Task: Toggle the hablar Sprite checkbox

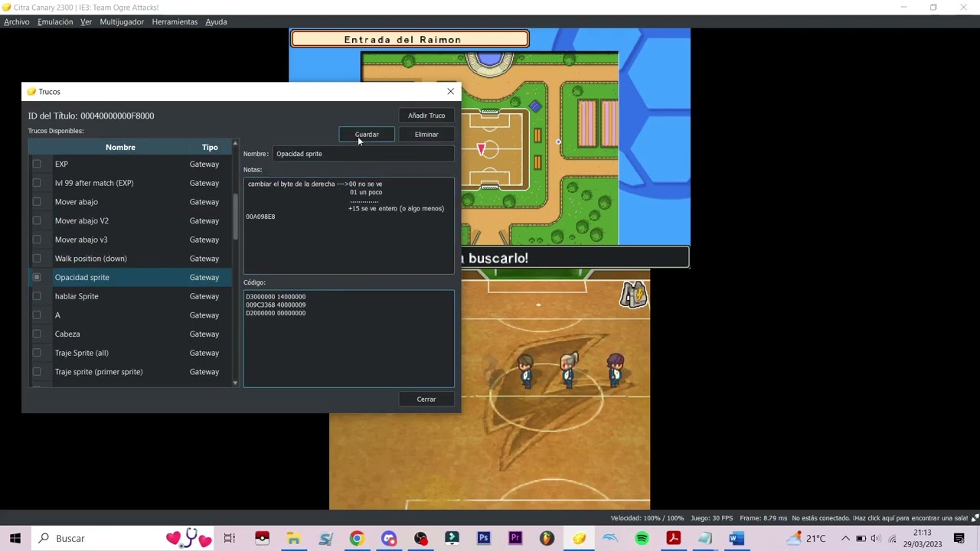Action: point(37,296)
